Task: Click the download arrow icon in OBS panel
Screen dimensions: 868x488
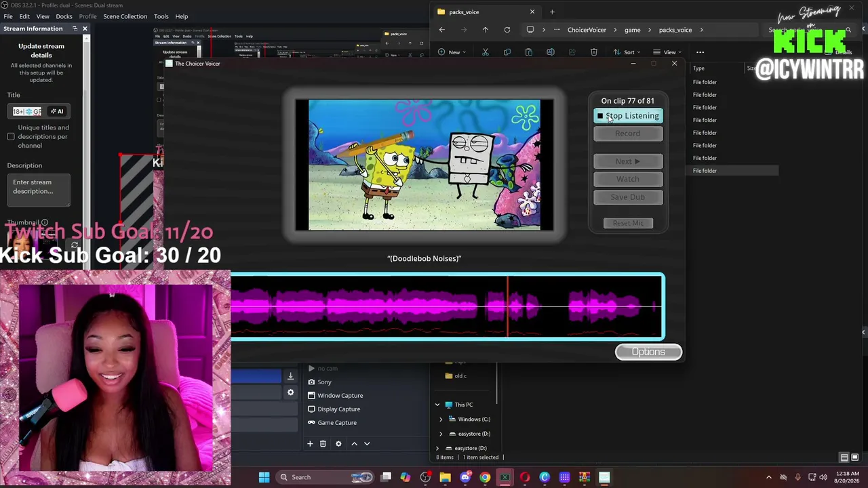Action: click(x=290, y=376)
